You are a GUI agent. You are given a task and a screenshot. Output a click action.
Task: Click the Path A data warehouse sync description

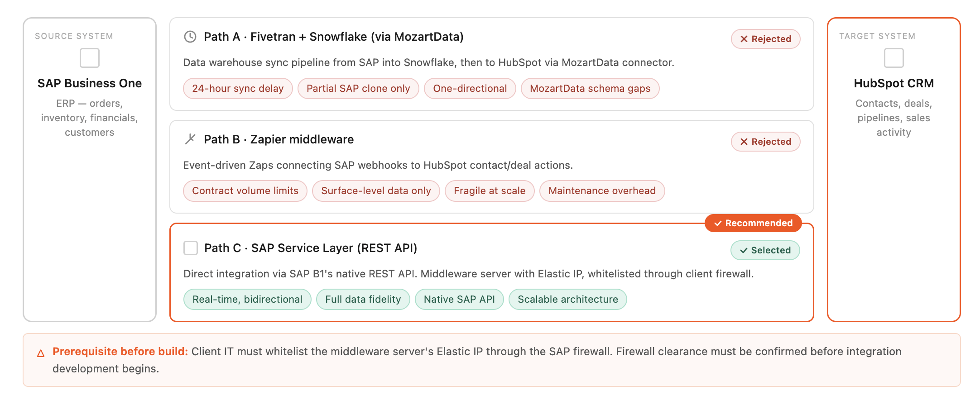click(429, 62)
